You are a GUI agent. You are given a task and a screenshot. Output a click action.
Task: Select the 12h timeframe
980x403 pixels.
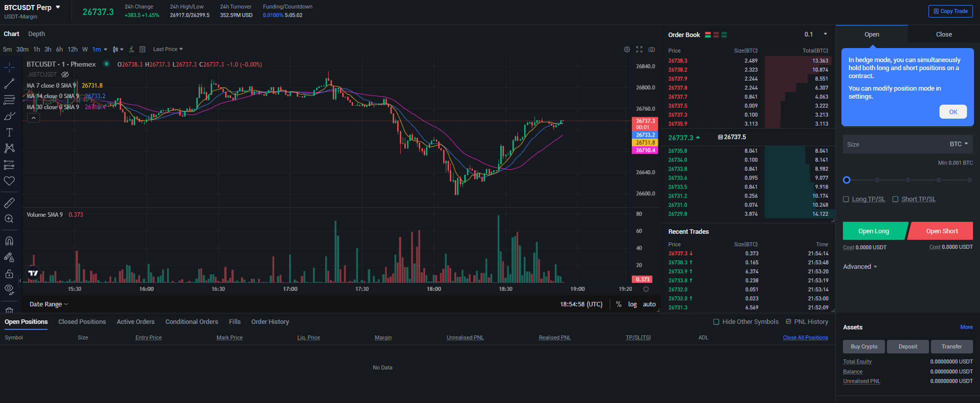73,49
